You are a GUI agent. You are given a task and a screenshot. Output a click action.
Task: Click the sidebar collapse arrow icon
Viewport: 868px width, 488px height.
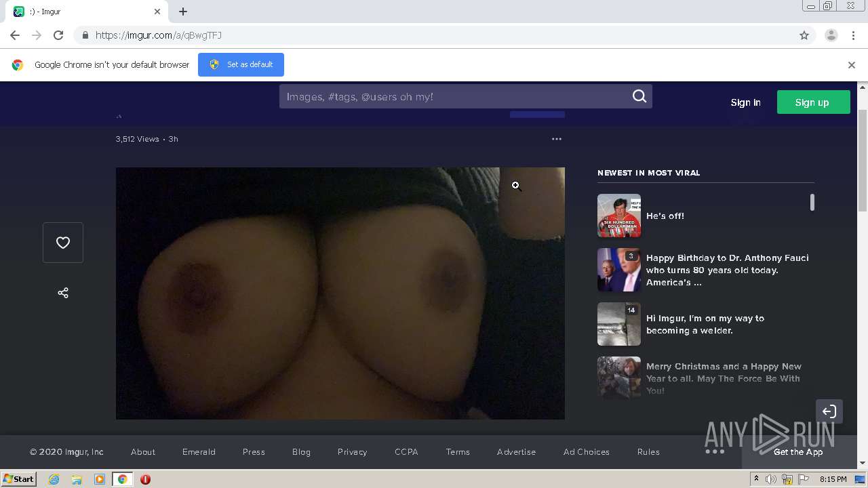[x=829, y=411]
